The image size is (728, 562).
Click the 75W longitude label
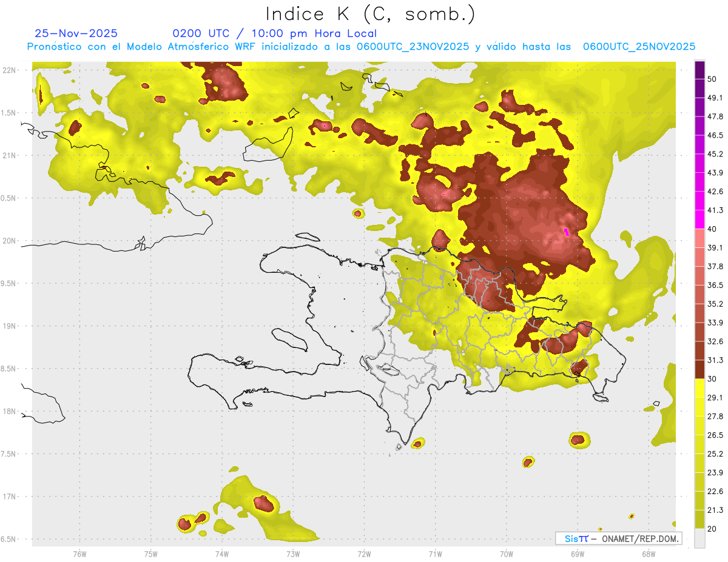point(151,554)
